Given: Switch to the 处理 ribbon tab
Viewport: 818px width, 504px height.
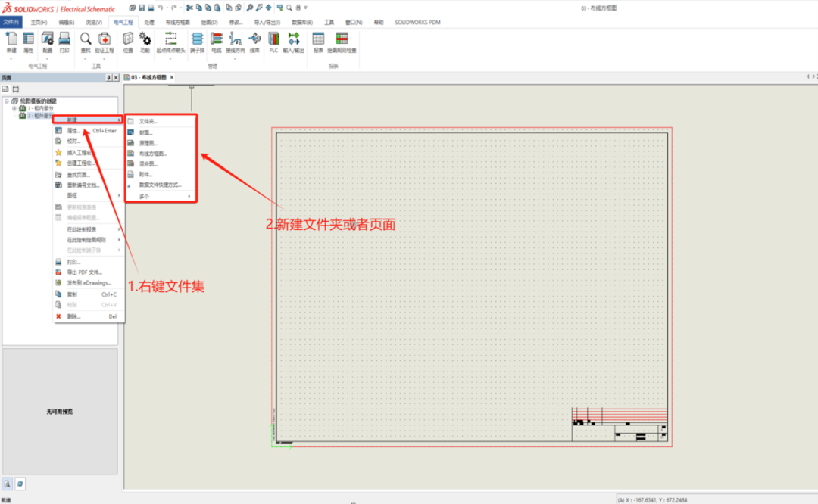Looking at the screenshot, I should (x=148, y=22).
